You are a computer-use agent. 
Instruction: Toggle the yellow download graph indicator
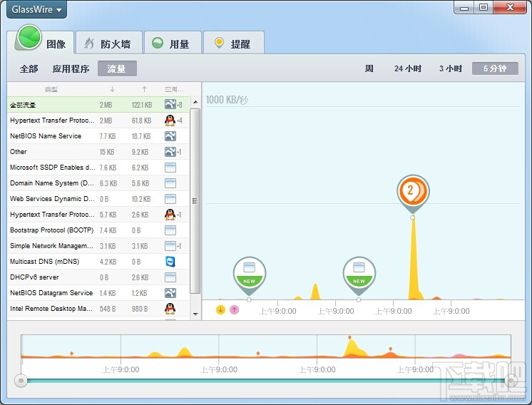click(220, 309)
